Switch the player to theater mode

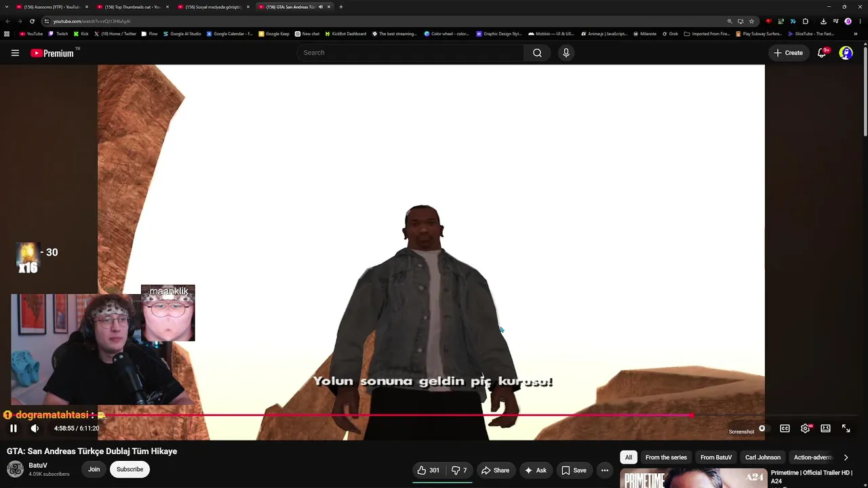[x=825, y=428]
